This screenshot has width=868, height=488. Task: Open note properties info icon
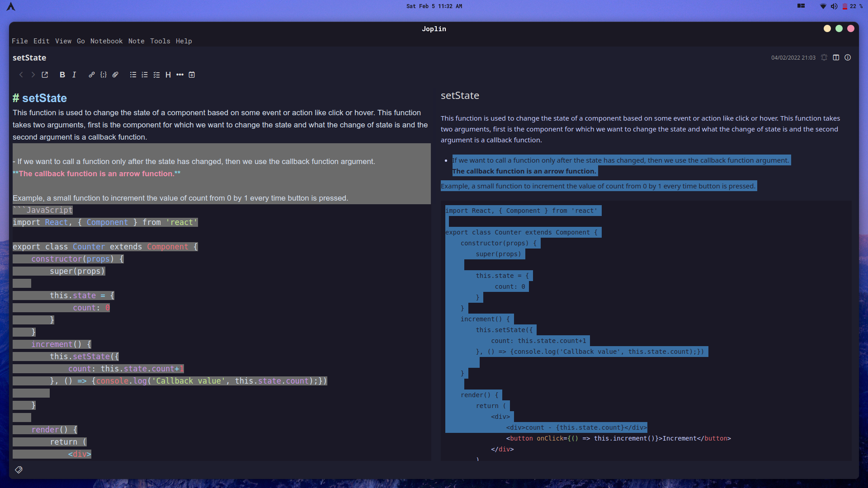tap(848, 58)
